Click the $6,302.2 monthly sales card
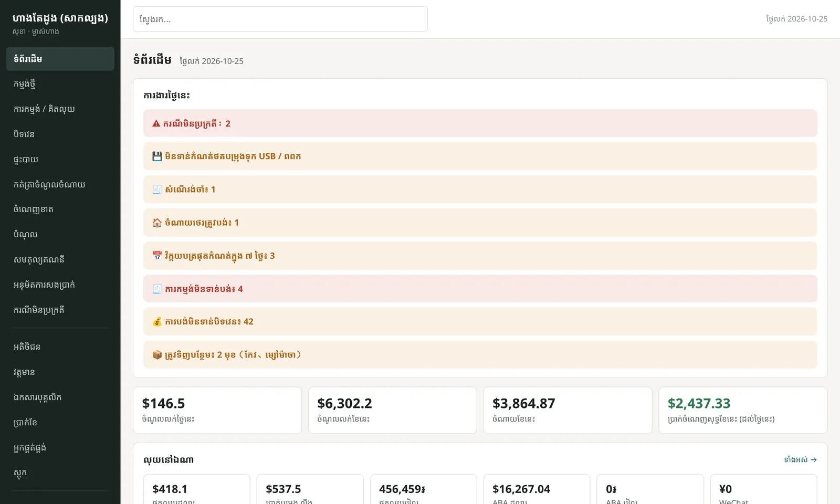 tap(393, 411)
